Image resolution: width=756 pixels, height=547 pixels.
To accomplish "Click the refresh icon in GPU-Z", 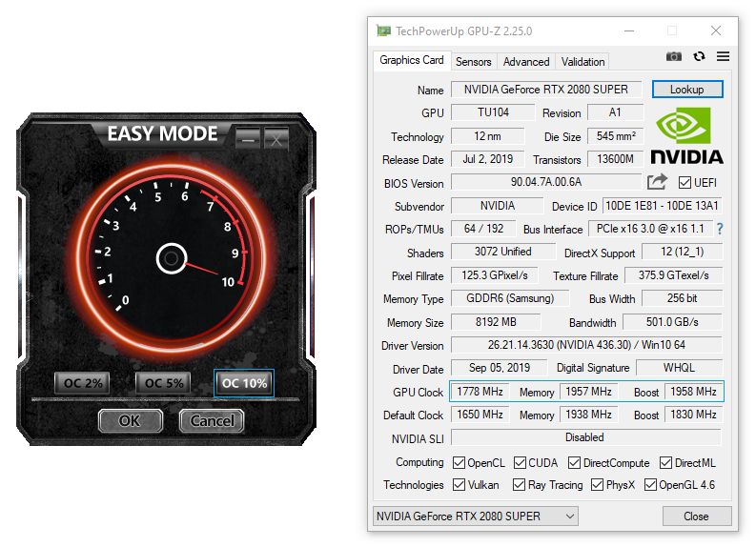I will pos(699,56).
